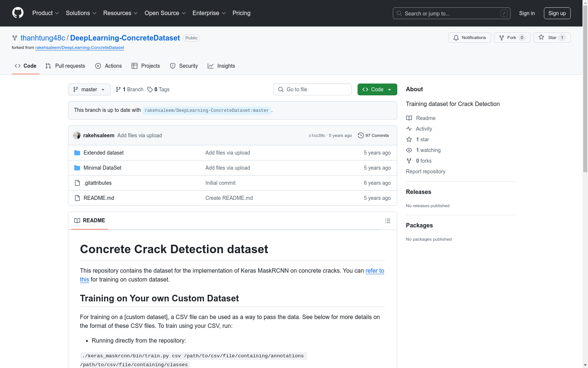
Task: Open the Extended dataset folder
Action: [104, 153]
